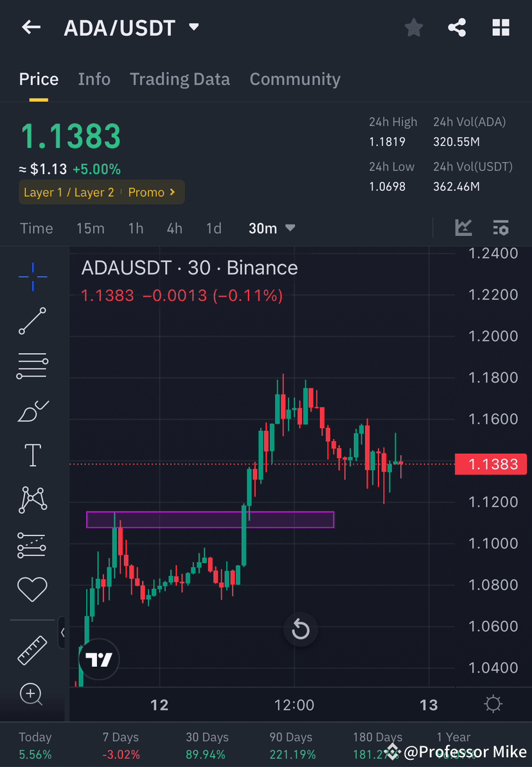Image resolution: width=532 pixels, height=767 pixels.
Task: Toggle the star to favorite ADA/USDT
Action: coord(413,27)
